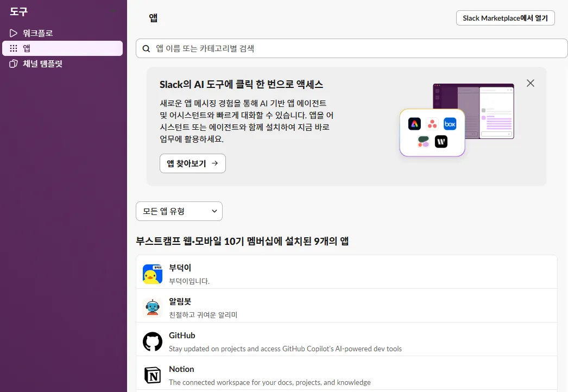
Task: Click the 도구 sidebar title
Action: [19, 11]
